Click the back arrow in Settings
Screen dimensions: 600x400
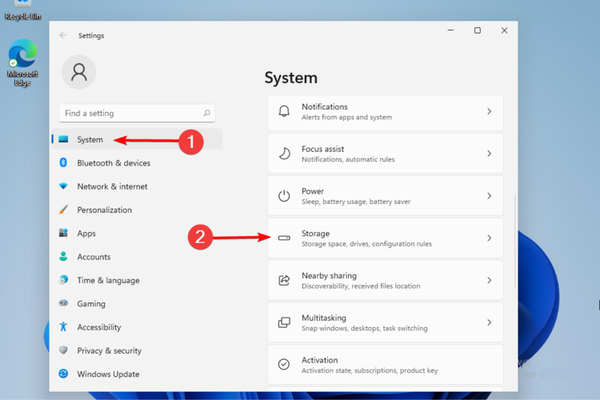click(x=64, y=35)
